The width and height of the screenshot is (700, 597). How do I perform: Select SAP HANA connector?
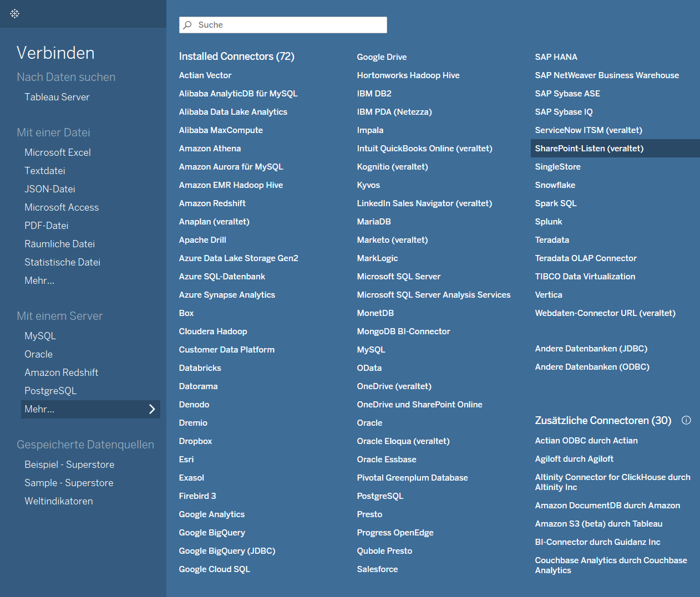click(x=556, y=57)
